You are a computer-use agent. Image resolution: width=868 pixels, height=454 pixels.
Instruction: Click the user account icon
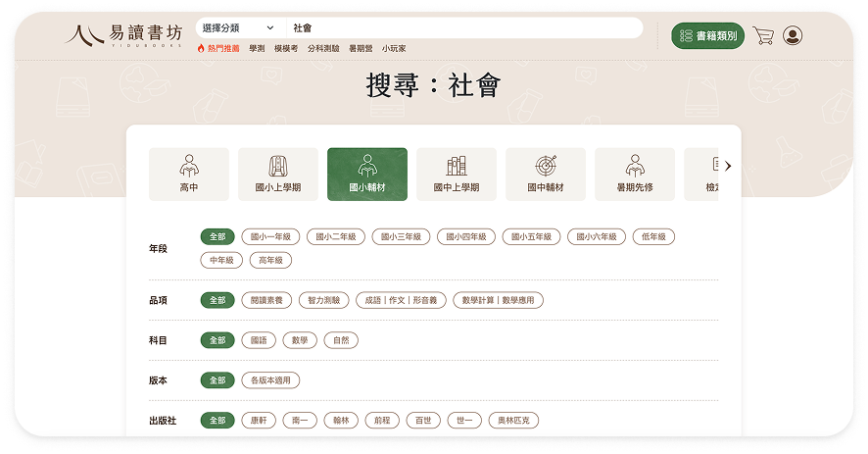793,36
